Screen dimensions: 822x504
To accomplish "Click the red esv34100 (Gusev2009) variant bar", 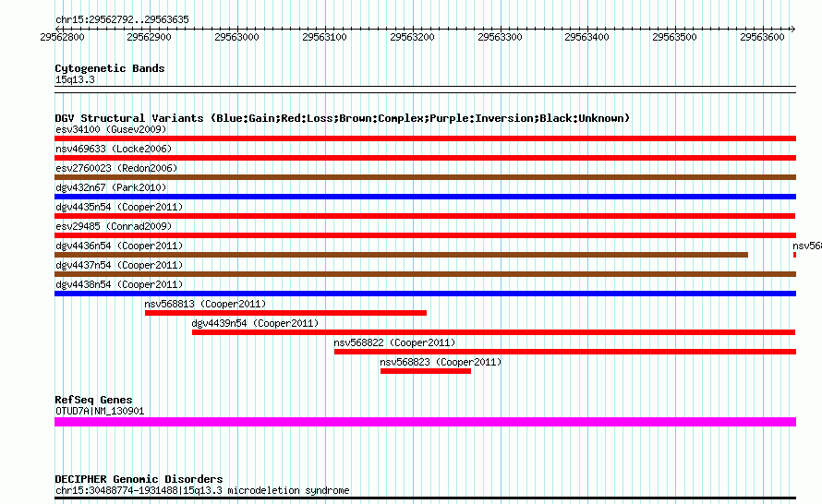I will (425, 138).
